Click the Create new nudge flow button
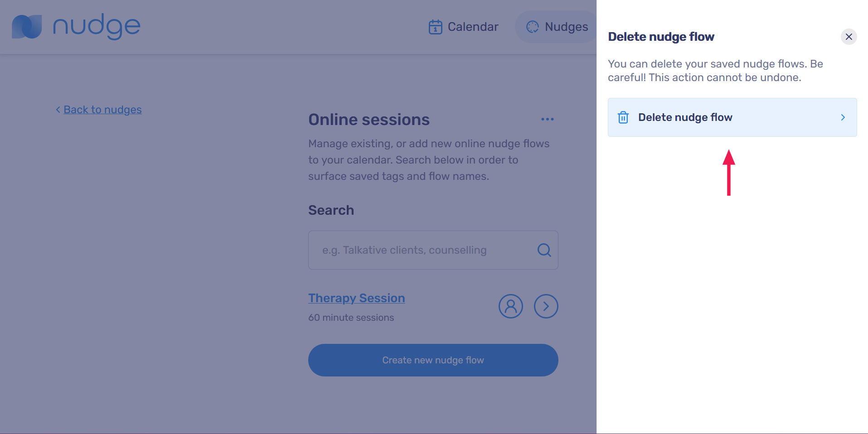The width and height of the screenshot is (868, 434). [433, 360]
